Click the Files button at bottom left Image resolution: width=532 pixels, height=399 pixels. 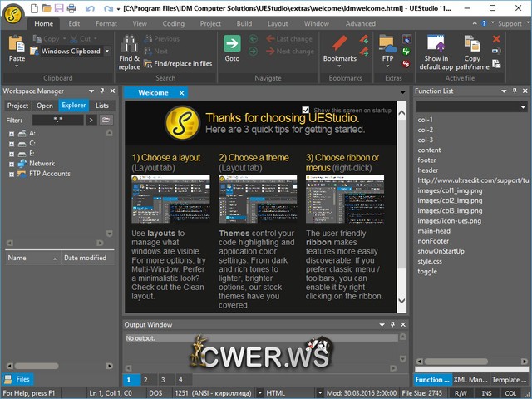pyautogui.click(x=18, y=379)
